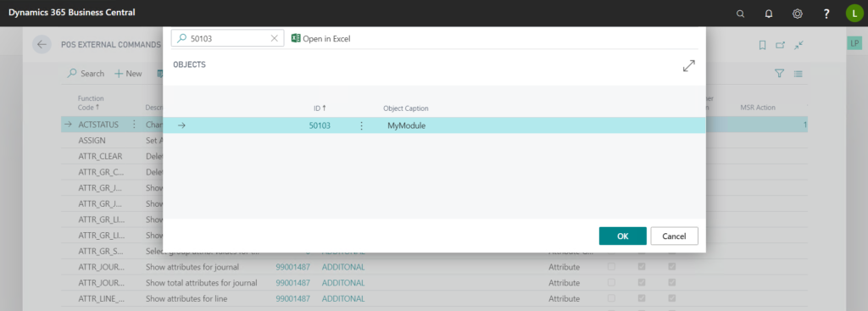Click the Excel icon beside Open in Excel
The image size is (868, 311).
point(296,39)
